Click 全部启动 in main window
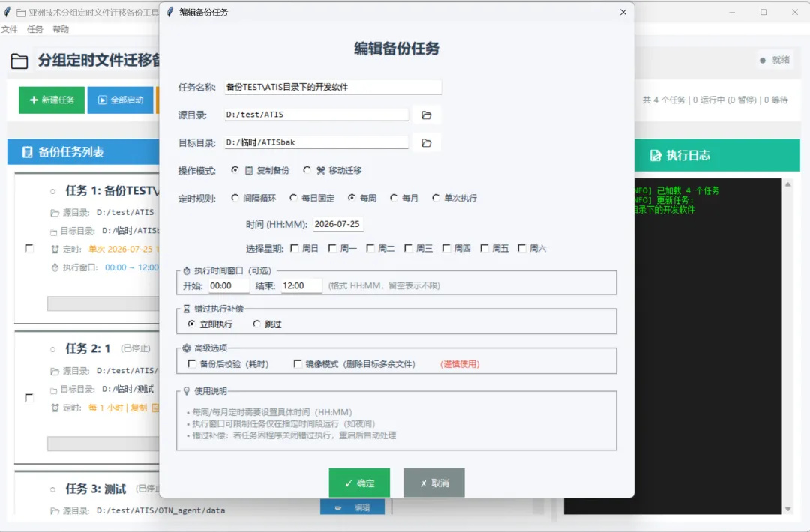 point(120,100)
